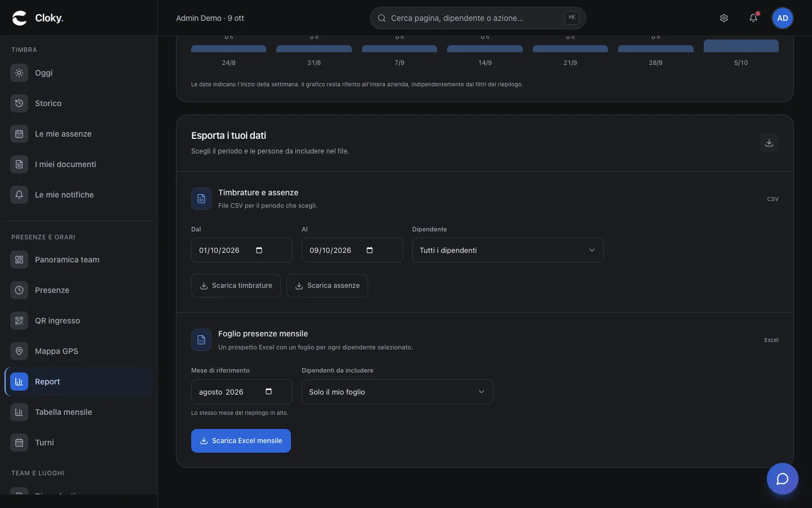This screenshot has width=812, height=508.
Task: Open QR ingresso page
Action: tap(78, 321)
